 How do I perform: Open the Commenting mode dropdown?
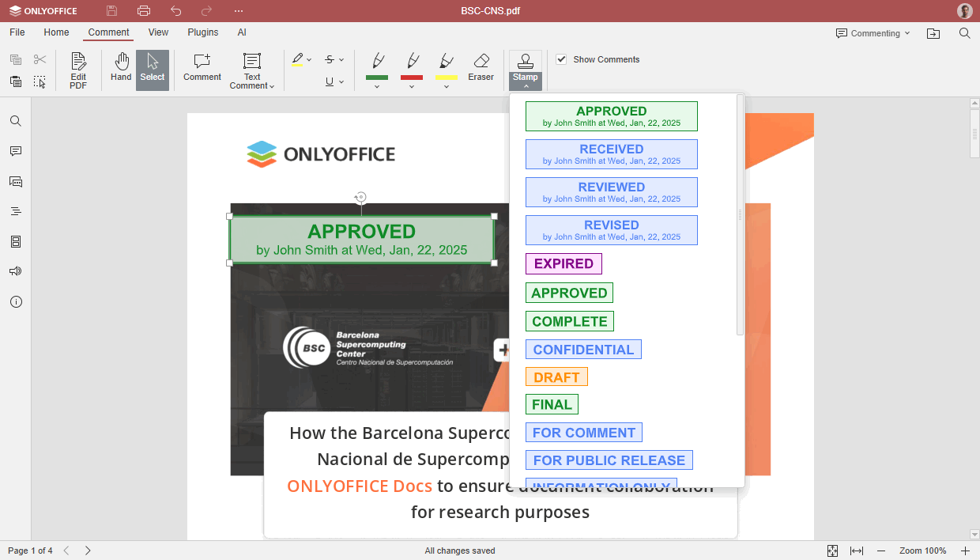click(x=873, y=33)
